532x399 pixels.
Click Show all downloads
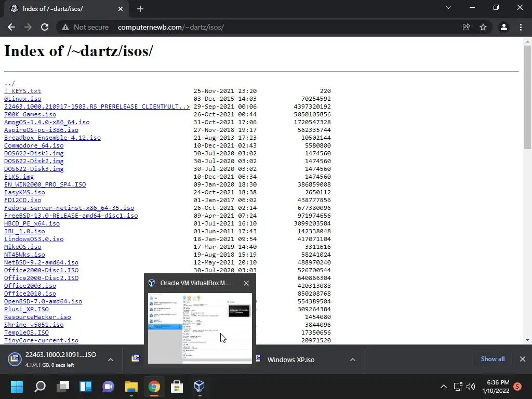click(x=493, y=359)
